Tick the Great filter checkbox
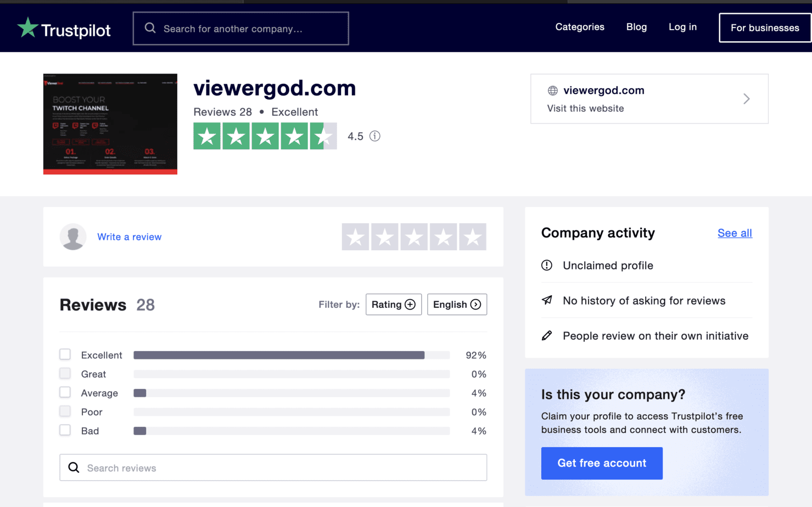 (x=65, y=373)
